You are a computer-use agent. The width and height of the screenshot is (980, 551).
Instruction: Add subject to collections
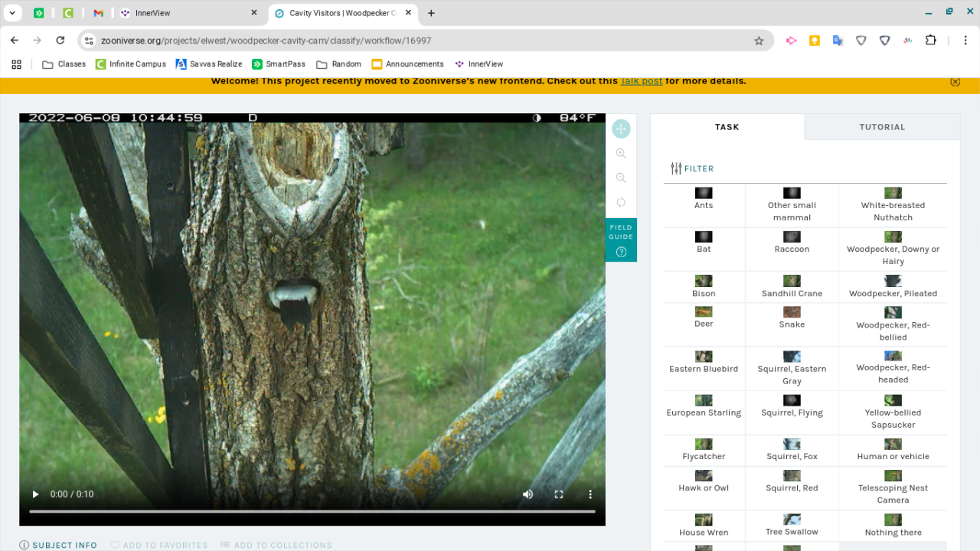(x=276, y=546)
